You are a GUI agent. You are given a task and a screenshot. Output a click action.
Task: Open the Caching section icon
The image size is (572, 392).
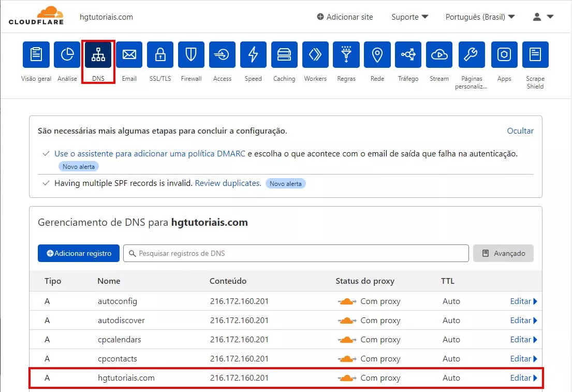tap(284, 55)
